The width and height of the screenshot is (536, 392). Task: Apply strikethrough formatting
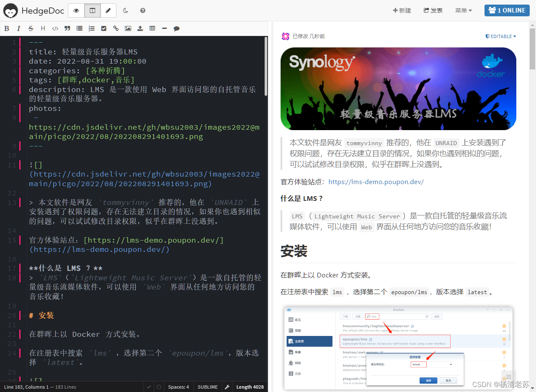[x=31, y=28]
